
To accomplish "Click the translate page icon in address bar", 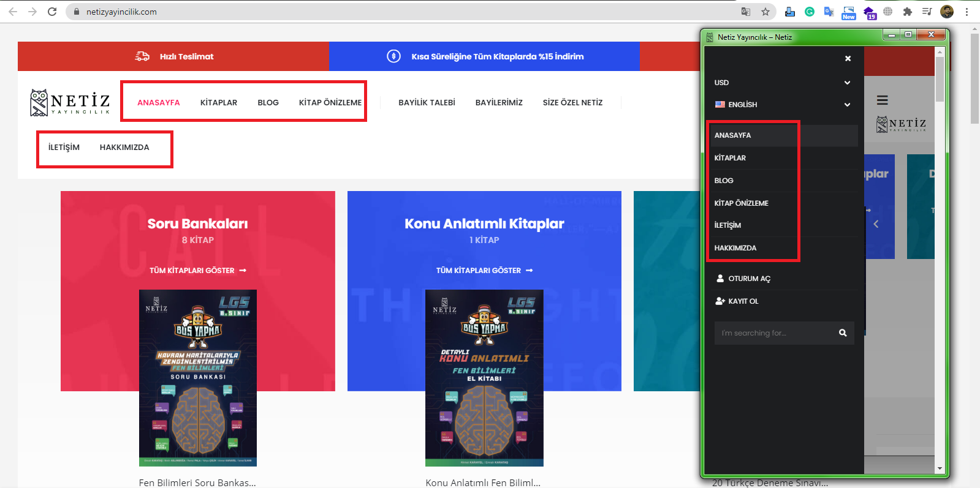I will [746, 12].
